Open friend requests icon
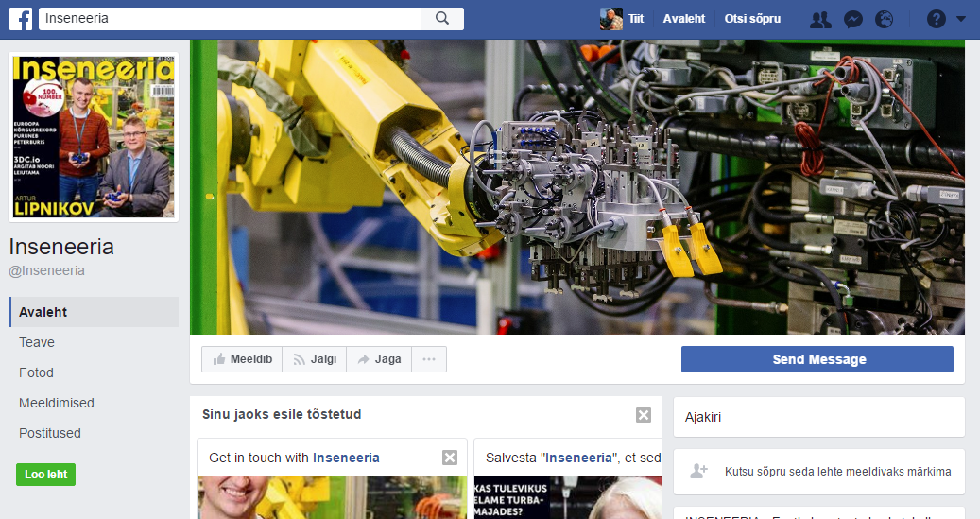Image resolution: width=980 pixels, height=519 pixels. (820, 20)
